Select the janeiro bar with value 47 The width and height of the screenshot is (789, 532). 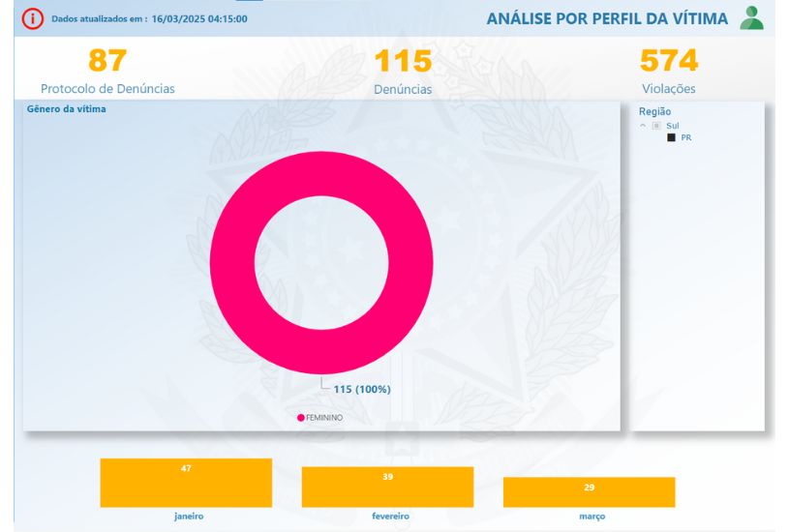click(x=186, y=483)
